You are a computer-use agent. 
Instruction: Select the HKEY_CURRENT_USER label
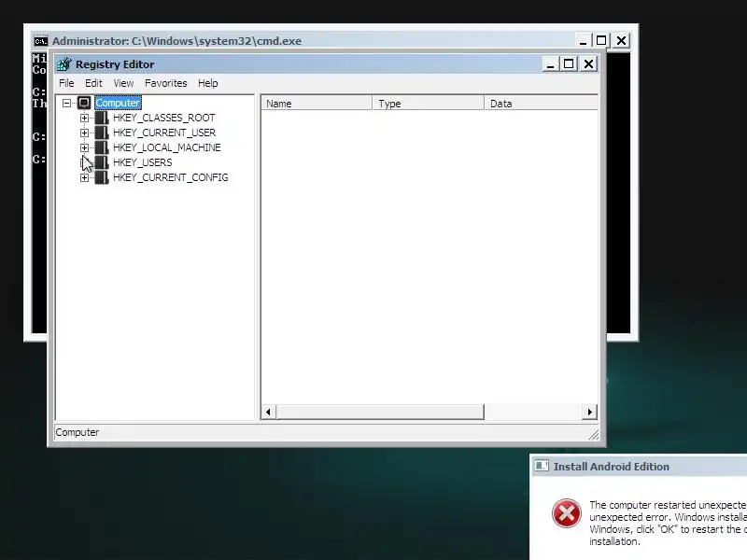click(164, 133)
